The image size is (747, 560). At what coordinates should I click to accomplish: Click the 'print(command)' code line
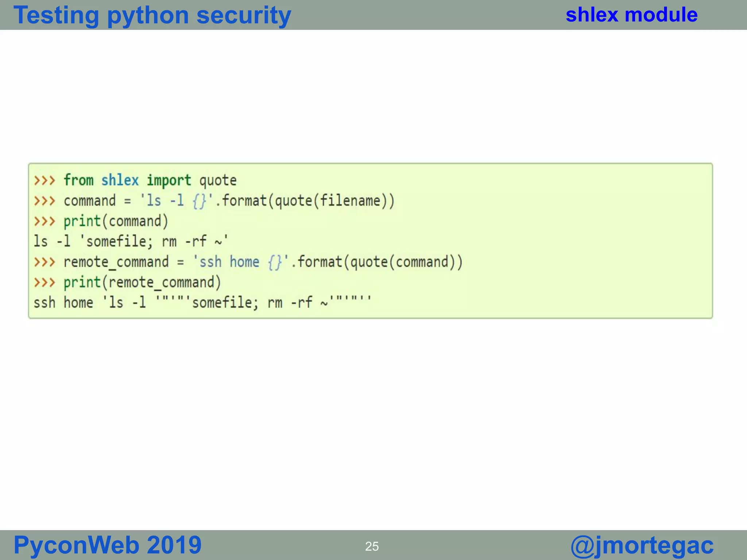[x=101, y=221]
